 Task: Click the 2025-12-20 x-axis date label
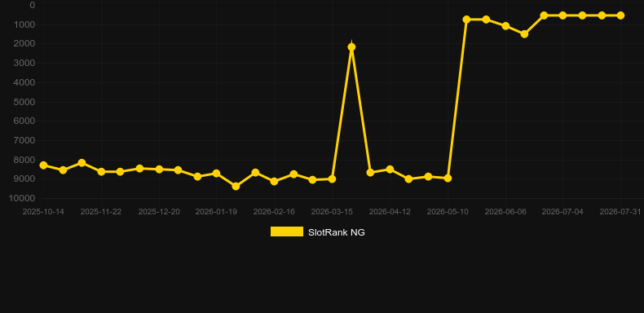point(159,212)
